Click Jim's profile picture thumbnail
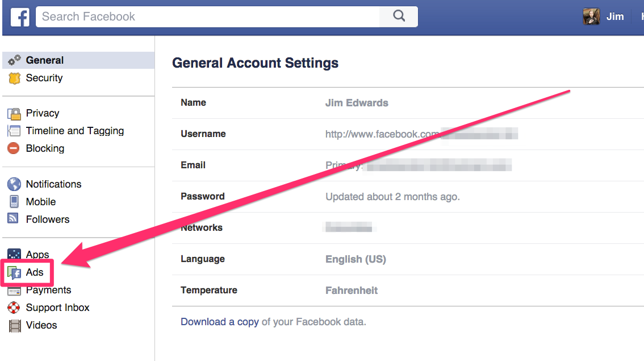The height and width of the screenshot is (361, 644). click(591, 16)
